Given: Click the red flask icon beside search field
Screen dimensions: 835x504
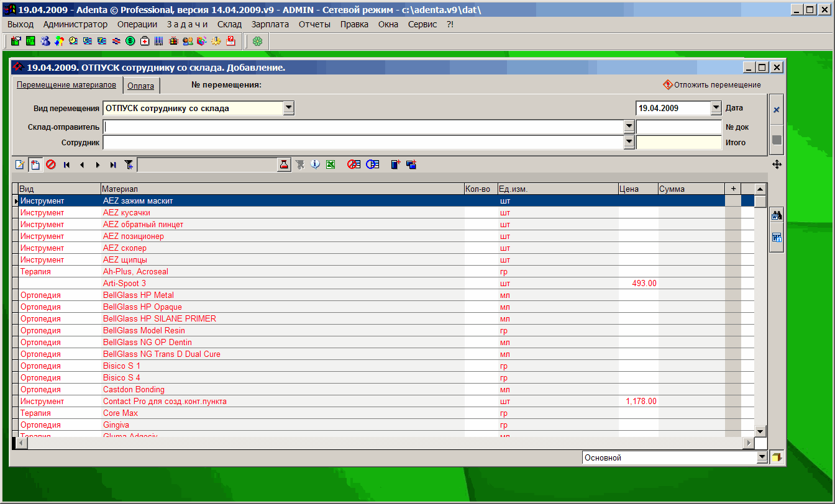Looking at the screenshot, I should [x=284, y=164].
